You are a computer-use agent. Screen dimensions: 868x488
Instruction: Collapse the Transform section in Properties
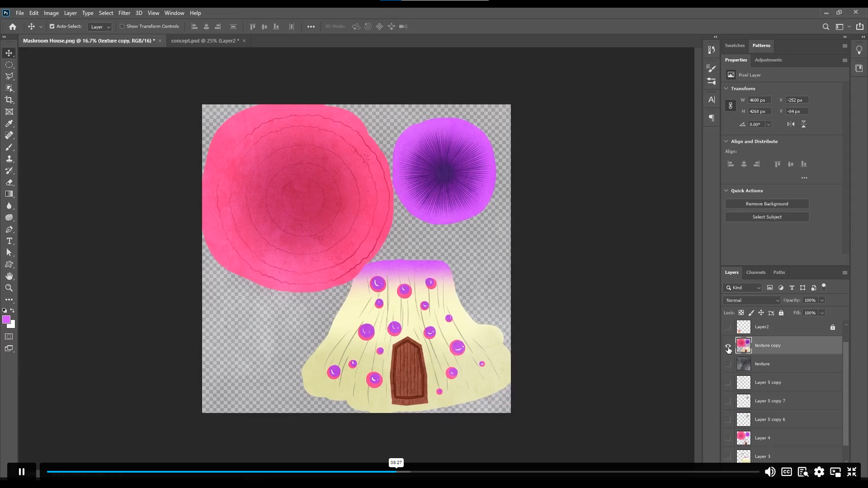coord(726,89)
